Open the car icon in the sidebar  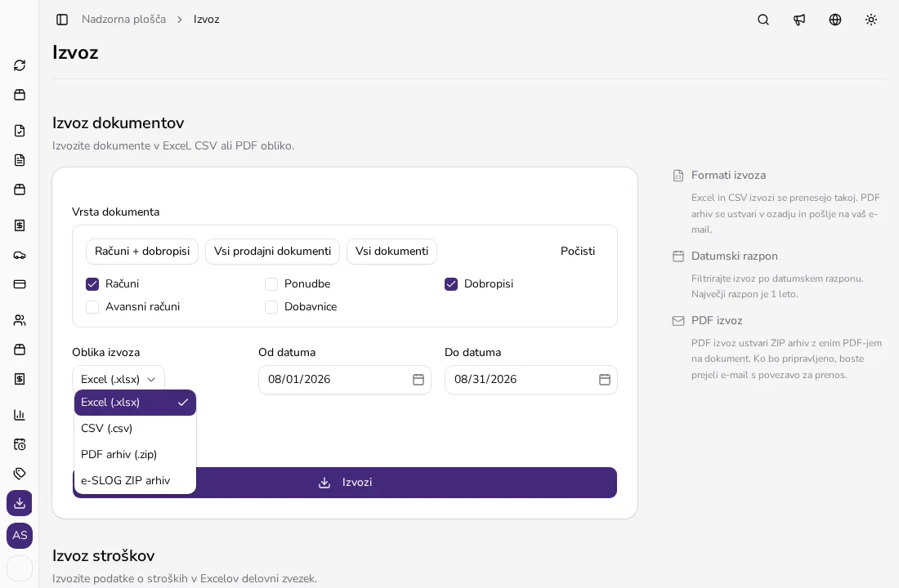pyautogui.click(x=20, y=255)
